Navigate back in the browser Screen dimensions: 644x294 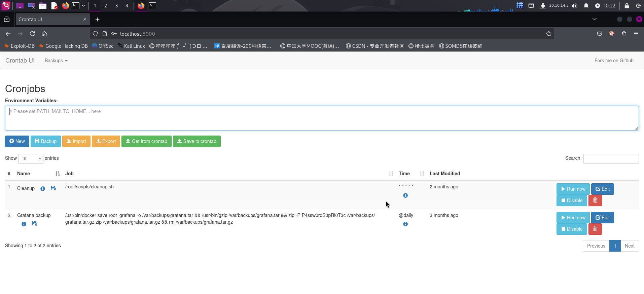coord(8,34)
